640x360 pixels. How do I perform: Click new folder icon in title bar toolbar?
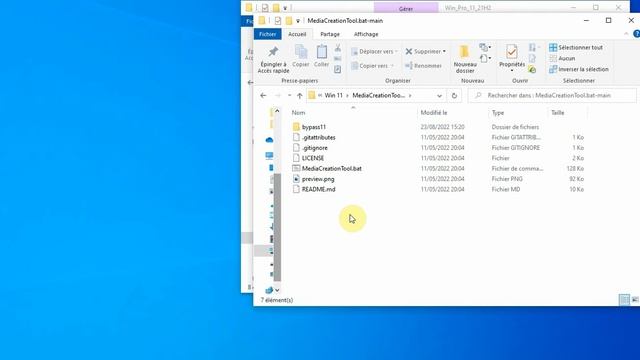click(x=289, y=20)
